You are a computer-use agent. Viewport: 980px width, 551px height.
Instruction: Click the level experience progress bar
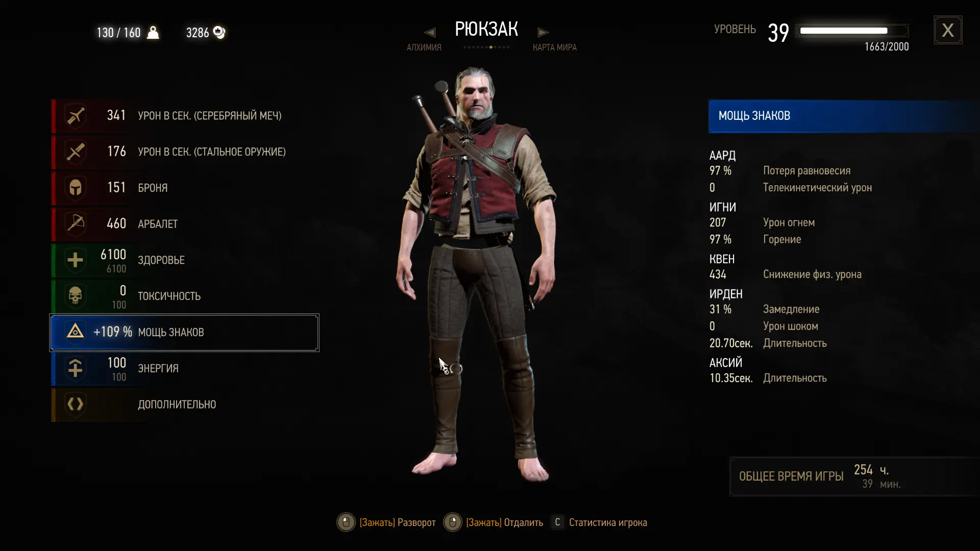(x=852, y=31)
